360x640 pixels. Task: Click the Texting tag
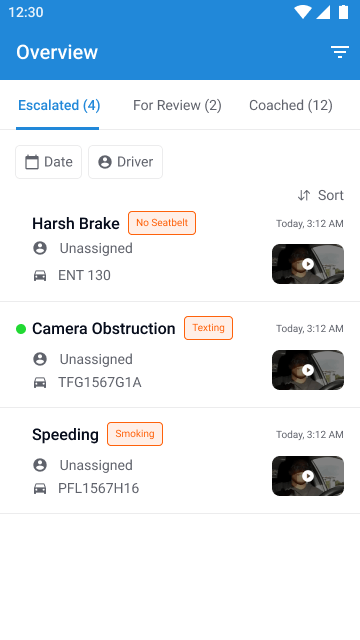pyautogui.click(x=209, y=328)
